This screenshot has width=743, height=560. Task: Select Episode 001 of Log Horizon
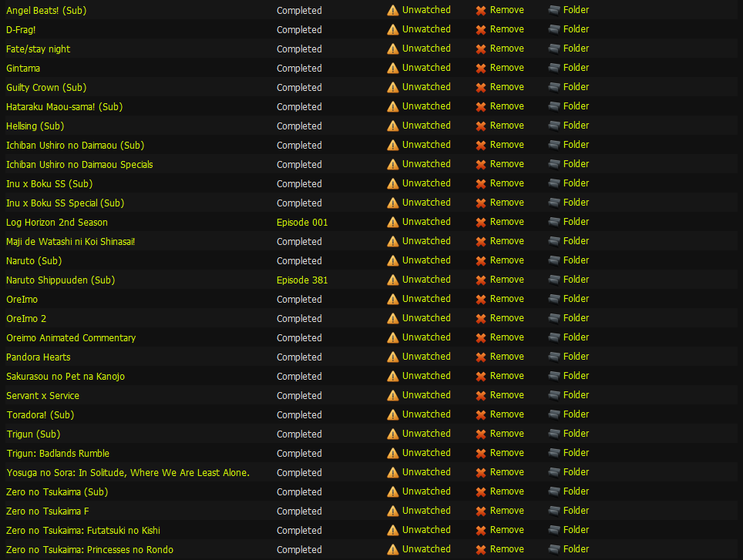(x=302, y=222)
